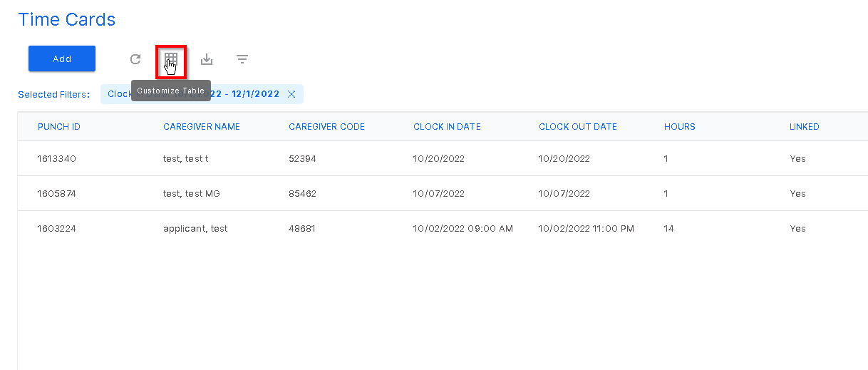Select punch ID 1605874
868x370 pixels.
[x=57, y=193]
